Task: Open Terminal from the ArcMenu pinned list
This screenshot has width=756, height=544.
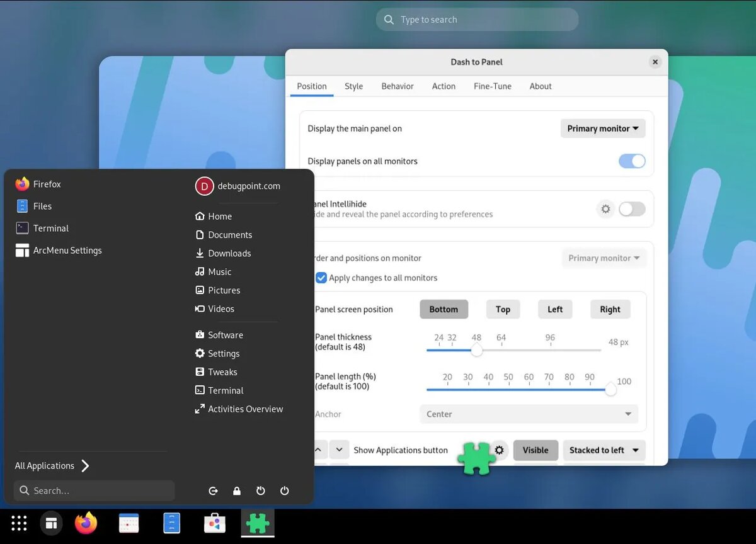Action: click(42, 228)
